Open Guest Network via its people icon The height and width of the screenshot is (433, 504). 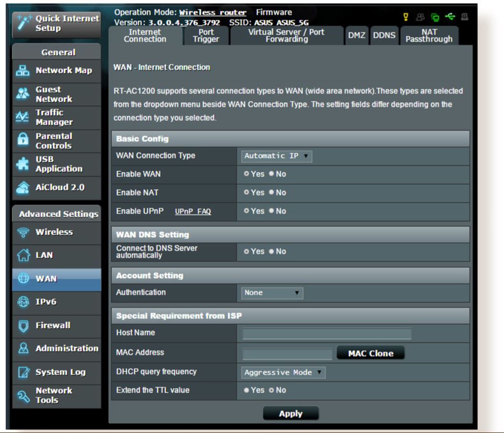click(23, 94)
